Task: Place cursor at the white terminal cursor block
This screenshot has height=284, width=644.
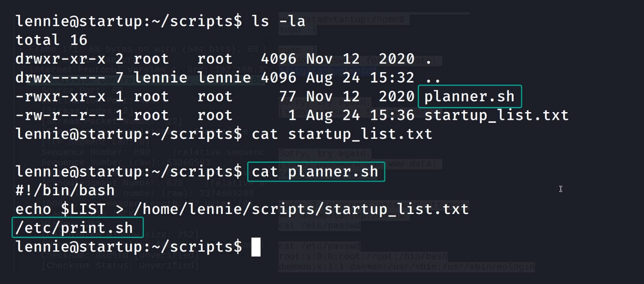Action: coord(256,247)
